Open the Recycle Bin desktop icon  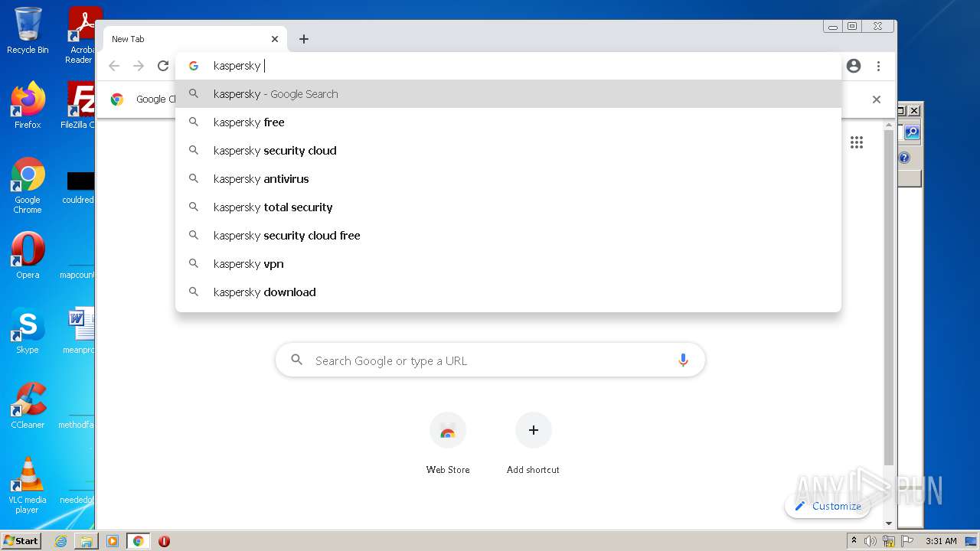point(28,31)
